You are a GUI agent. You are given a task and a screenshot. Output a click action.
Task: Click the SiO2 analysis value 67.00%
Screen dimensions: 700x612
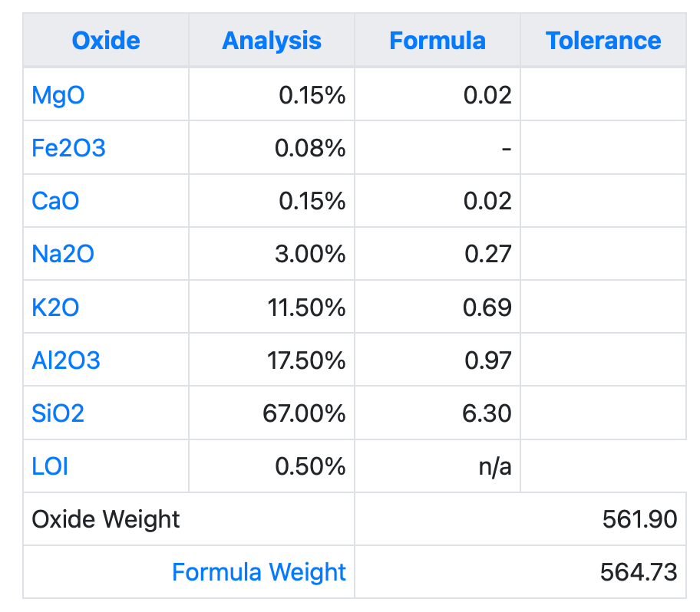[x=304, y=413]
